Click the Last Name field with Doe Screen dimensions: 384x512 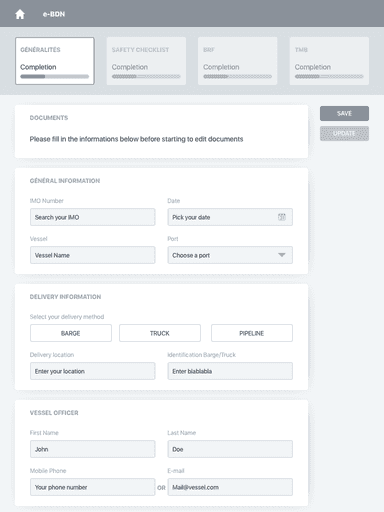pos(230,449)
